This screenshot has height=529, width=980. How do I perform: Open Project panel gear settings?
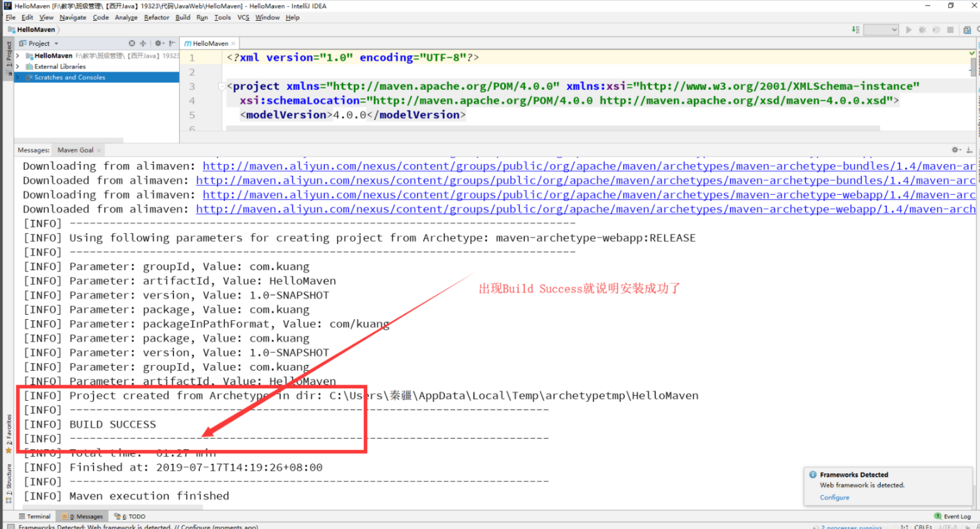pos(159,43)
